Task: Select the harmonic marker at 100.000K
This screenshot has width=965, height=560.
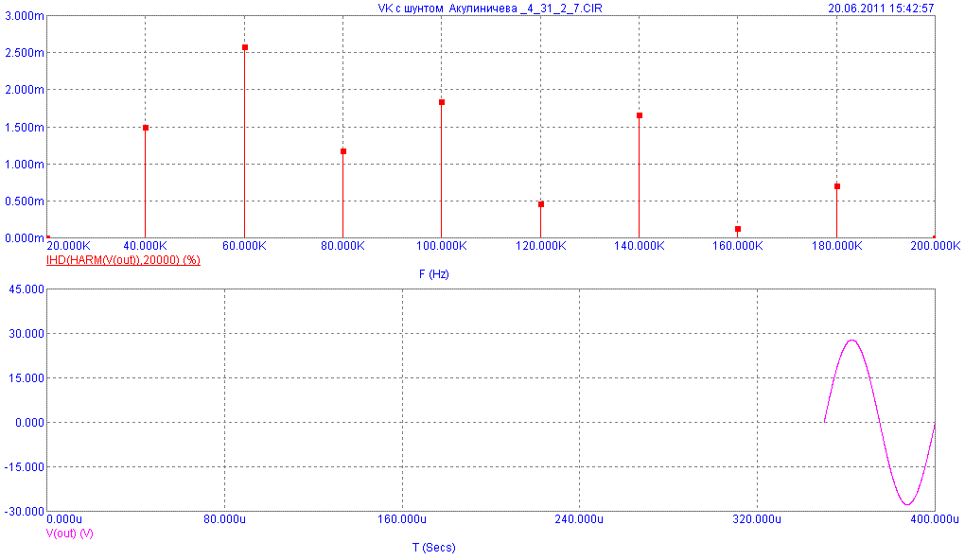Action: pos(441,102)
